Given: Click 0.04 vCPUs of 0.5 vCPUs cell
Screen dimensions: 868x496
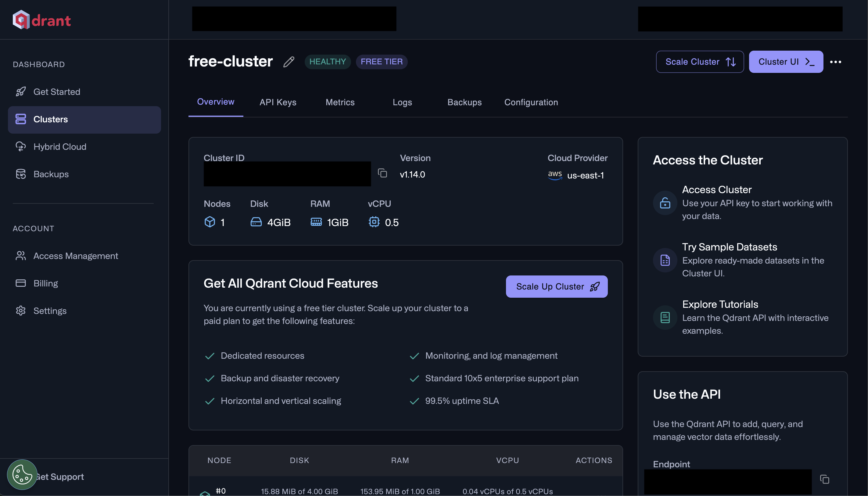Looking at the screenshot, I should pos(508,491).
